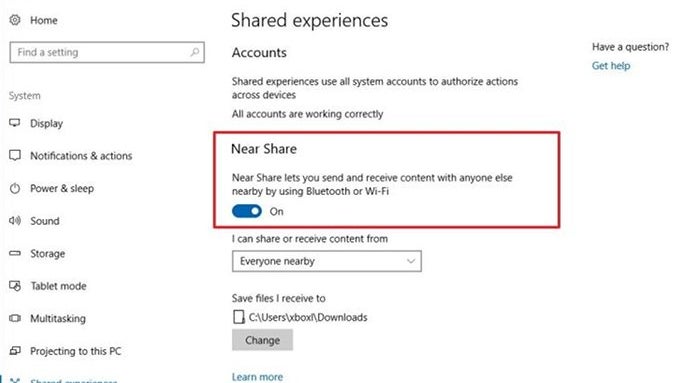680x383 pixels.
Task: Select Tablet mode in the sidebar
Action: [x=58, y=286]
